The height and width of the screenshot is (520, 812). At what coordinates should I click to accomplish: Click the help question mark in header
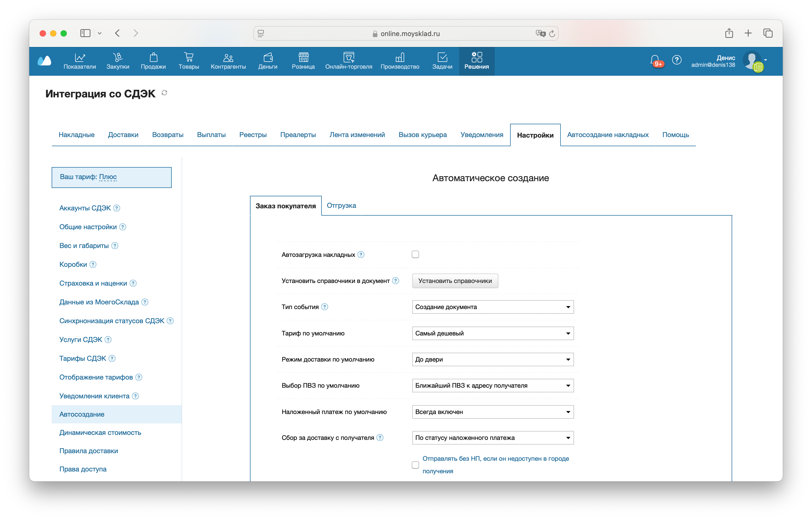point(676,60)
